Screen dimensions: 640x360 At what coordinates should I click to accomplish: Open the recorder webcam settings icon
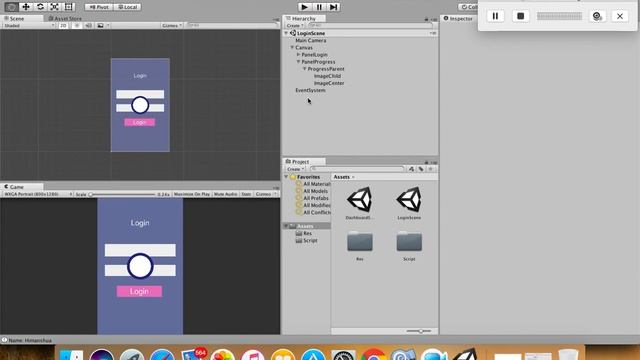tap(597, 16)
